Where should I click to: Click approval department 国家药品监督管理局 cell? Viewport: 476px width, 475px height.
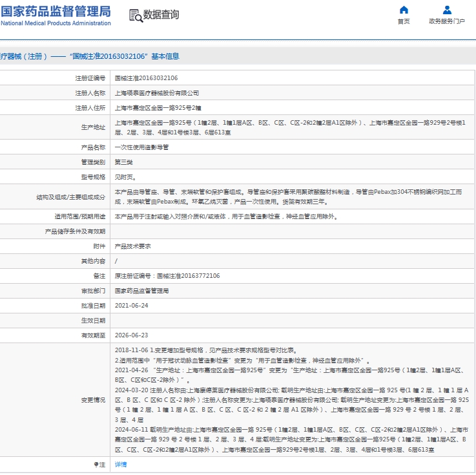(141, 291)
